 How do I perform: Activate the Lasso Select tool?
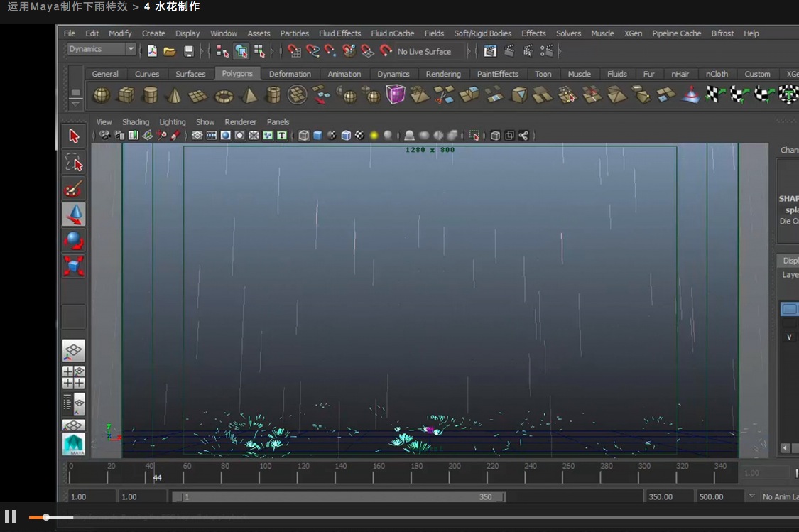pyautogui.click(x=74, y=163)
